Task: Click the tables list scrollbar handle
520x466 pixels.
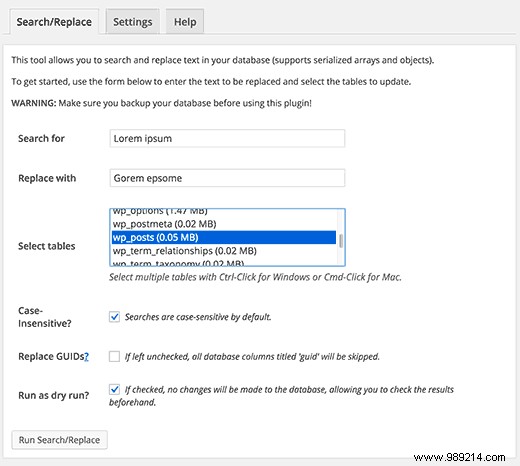Action: coord(341,241)
